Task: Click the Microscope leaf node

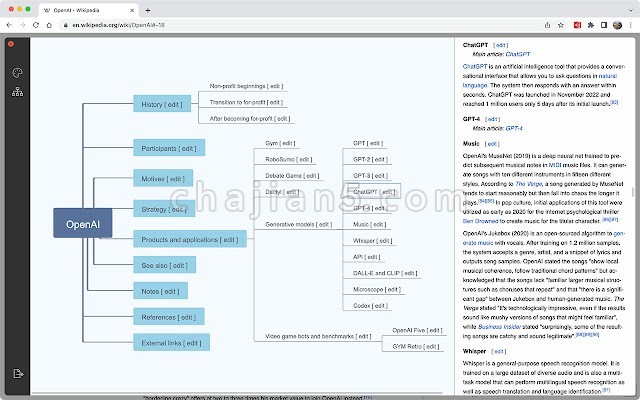Action: point(377,289)
